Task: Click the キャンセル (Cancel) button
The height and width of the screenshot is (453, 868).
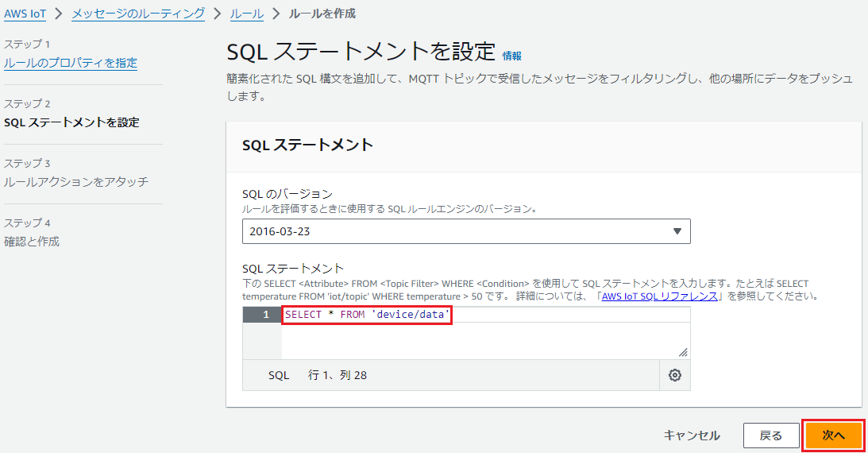Action: (692, 436)
